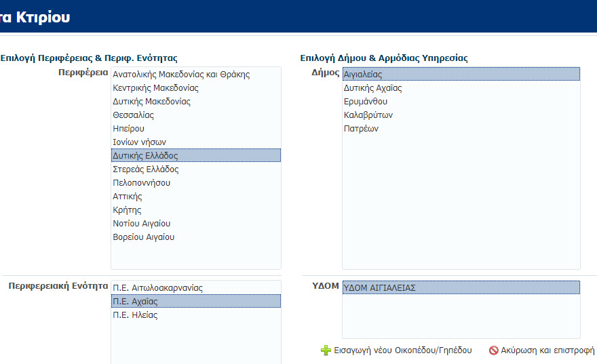The width and height of the screenshot is (597, 364).
Task: Click Ακύρωση και επιστροφή link
Action: coord(547,350)
